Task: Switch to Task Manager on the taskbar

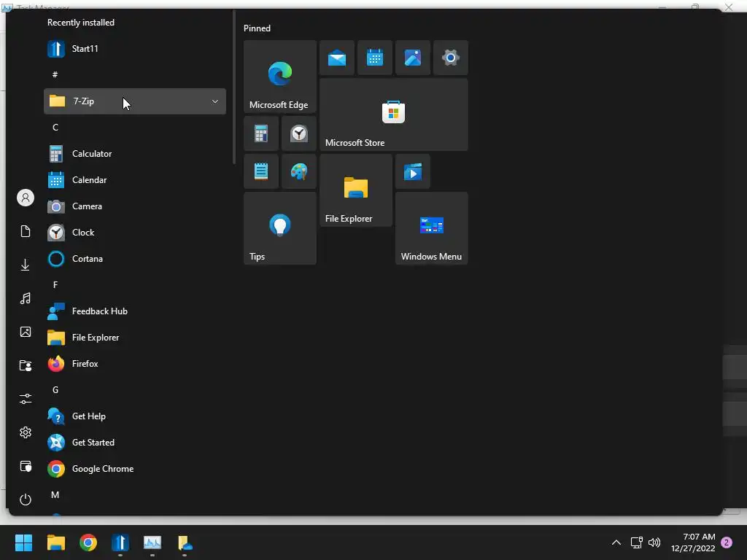Action: pos(152,542)
